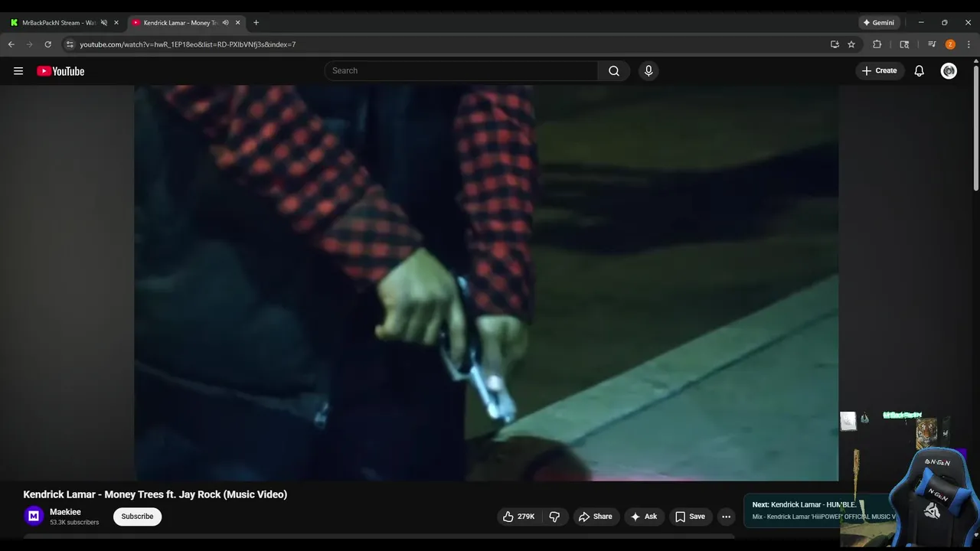
Task: Open the YouTube hamburger guide menu
Action: 18,71
